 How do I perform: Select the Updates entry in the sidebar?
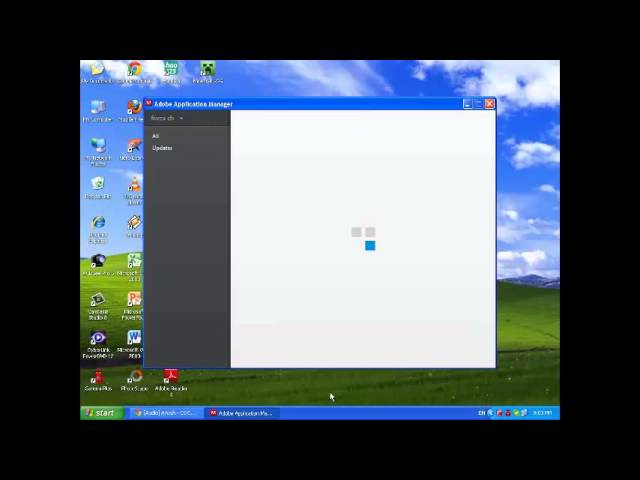162,148
